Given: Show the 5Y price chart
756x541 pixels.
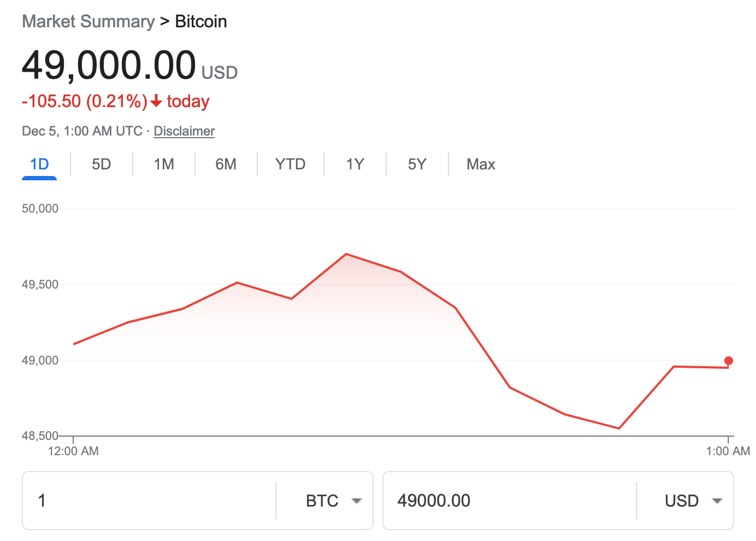Looking at the screenshot, I should pyautogui.click(x=417, y=164).
